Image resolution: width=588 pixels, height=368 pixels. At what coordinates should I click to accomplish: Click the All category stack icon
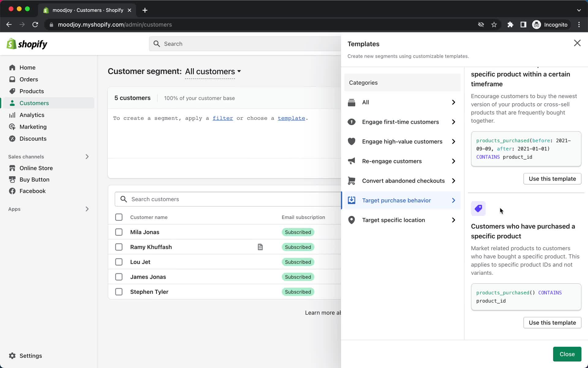(352, 102)
